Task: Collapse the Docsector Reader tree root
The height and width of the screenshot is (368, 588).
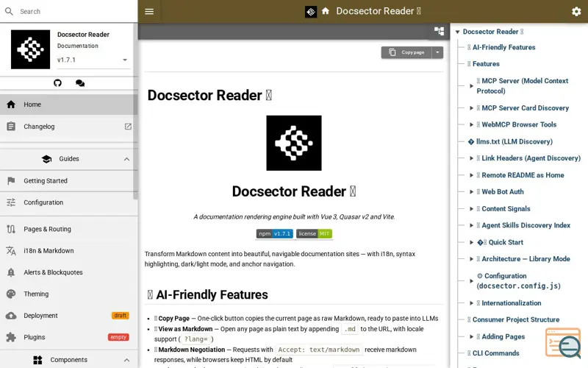Action: (457, 32)
